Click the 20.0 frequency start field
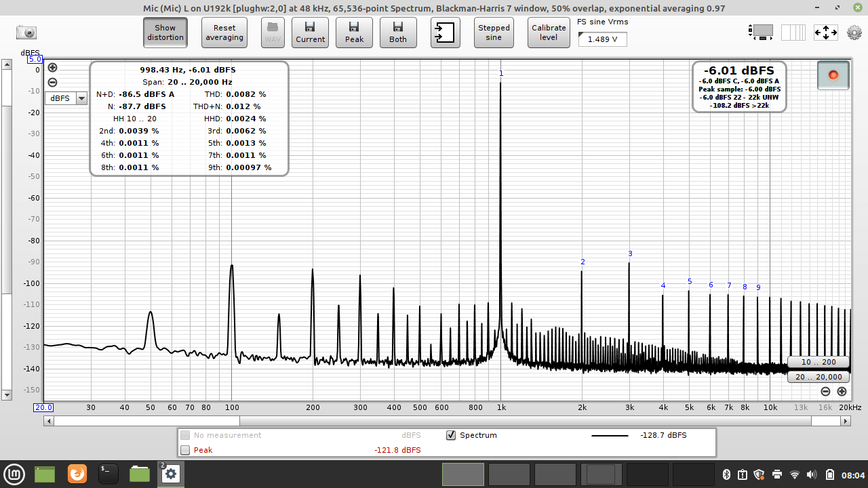Image resolution: width=868 pixels, height=488 pixels. (44, 407)
